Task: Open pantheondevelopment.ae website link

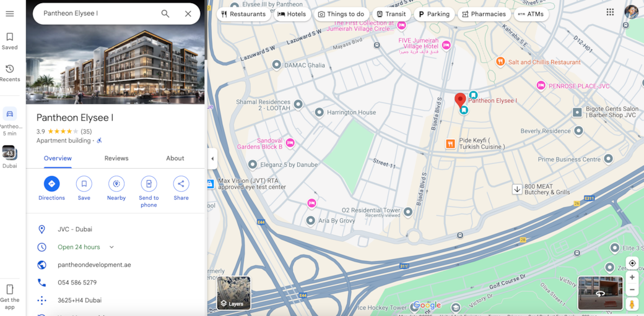Action: coord(95,265)
